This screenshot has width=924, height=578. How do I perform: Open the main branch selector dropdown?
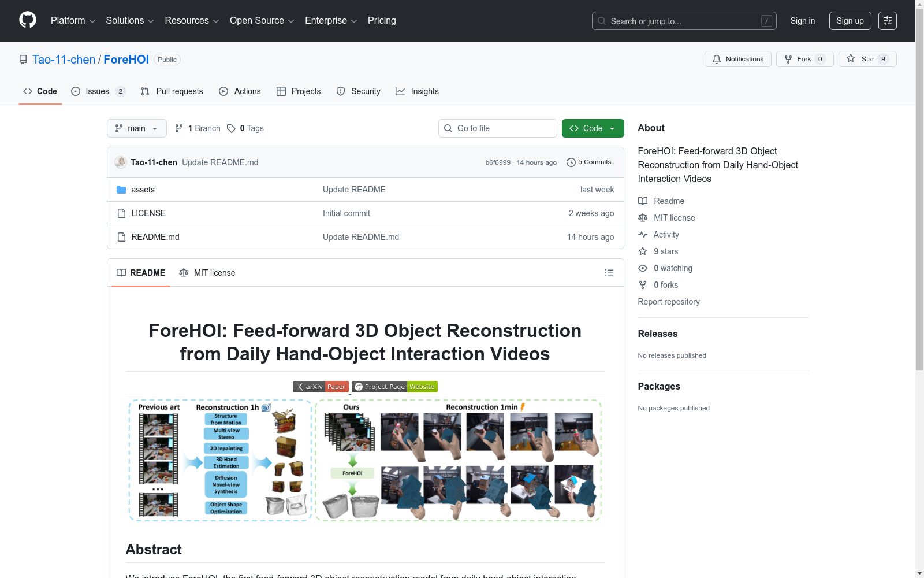(x=137, y=128)
